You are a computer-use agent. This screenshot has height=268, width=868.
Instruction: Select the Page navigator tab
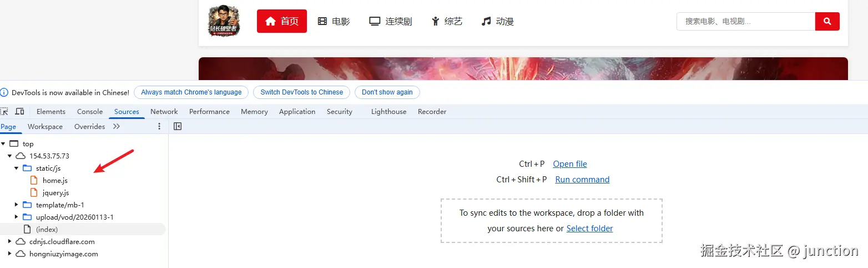coord(8,126)
